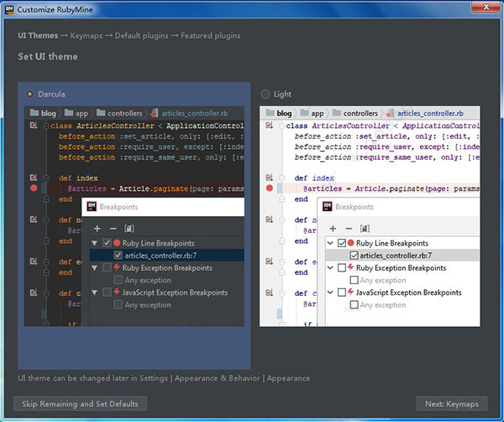Viewport: 504px width, 422px height.
Task: Click the Featured plugins step in the breadcrumb
Action: pos(211,35)
